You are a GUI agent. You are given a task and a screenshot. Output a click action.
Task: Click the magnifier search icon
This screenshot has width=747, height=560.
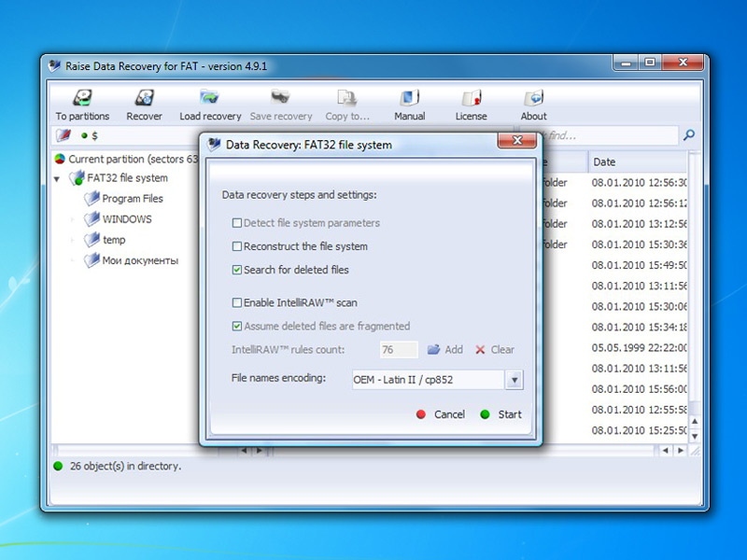tap(689, 135)
